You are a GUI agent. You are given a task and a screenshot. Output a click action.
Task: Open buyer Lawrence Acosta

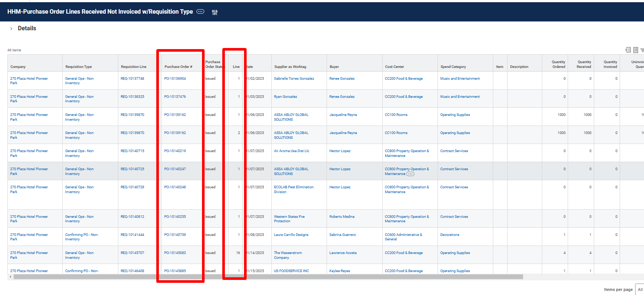(343, 253)
